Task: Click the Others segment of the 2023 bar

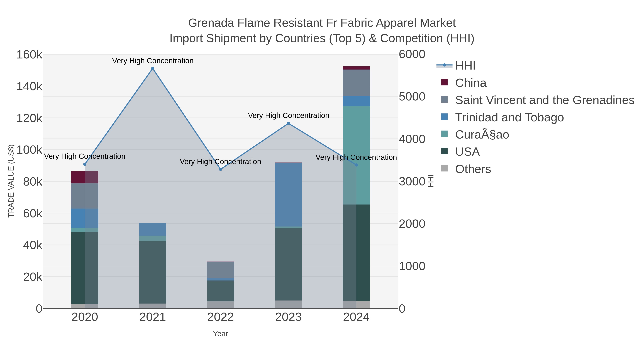Action: coord(289,304)
